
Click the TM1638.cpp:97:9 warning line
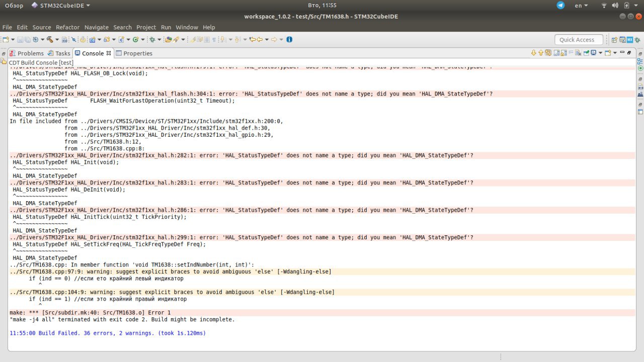pyautogui.click(x=171, y=271)
